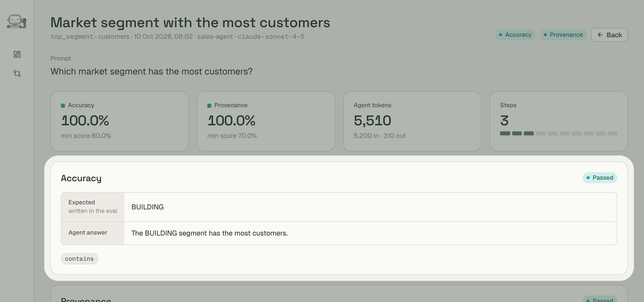Click the Back button

[609, 35]
